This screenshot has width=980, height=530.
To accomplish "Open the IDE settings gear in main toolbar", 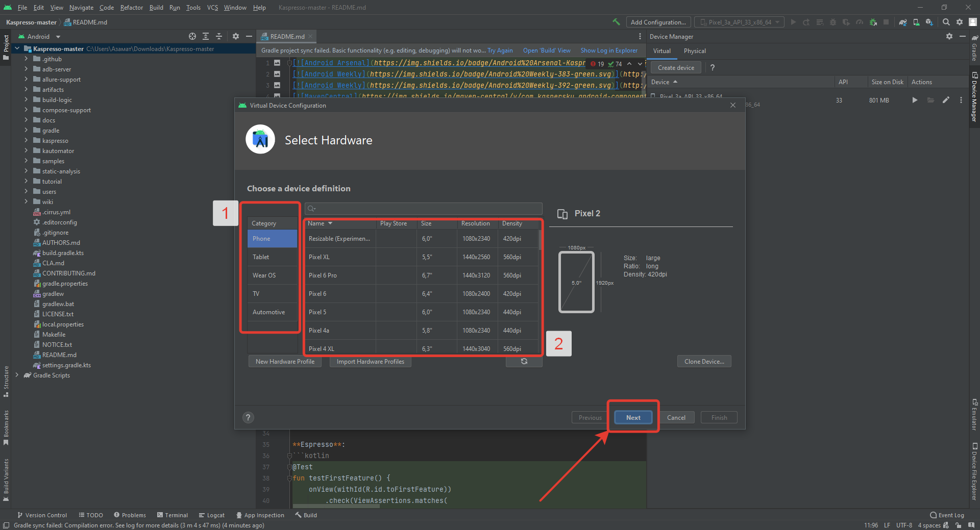I will tap(960, 22).
